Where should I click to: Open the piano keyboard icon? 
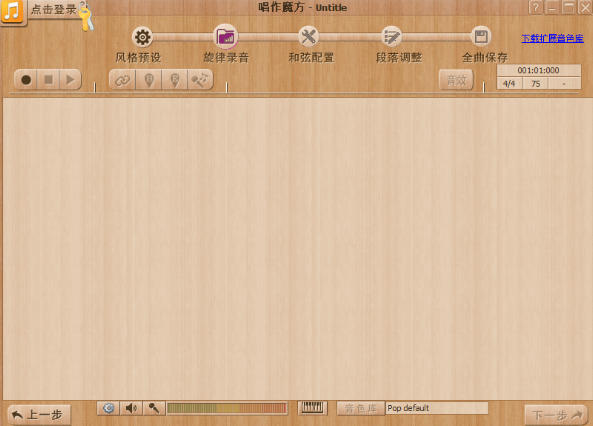pos(312,408)
